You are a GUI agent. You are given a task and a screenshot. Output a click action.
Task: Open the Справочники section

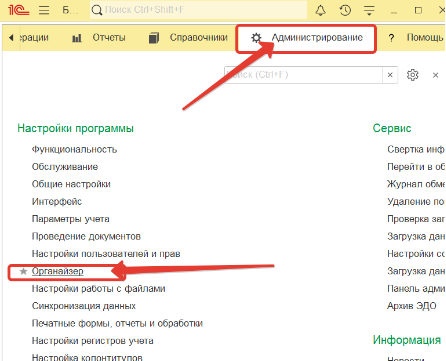199,37
